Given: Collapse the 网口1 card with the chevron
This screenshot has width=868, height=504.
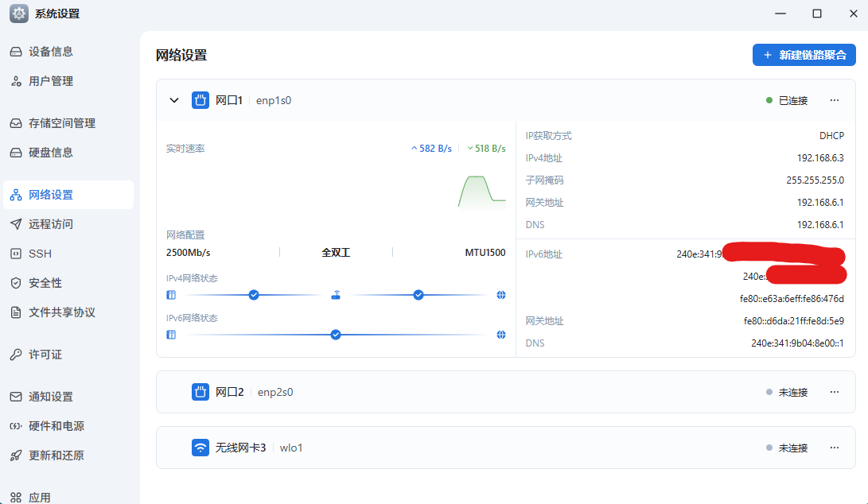Looking at the screenshot, I should pyautogui.click(x=173, y=100).
